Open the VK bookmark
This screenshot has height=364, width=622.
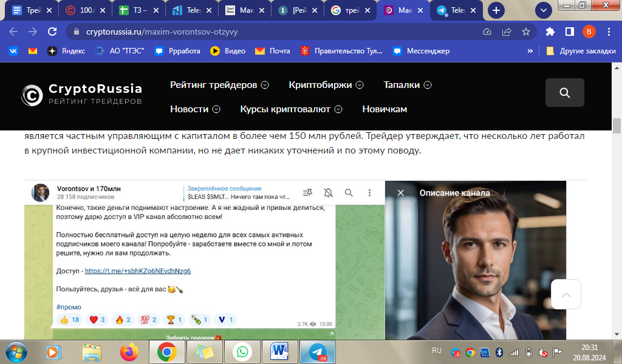pyautogui.click(x=13, y=51)
